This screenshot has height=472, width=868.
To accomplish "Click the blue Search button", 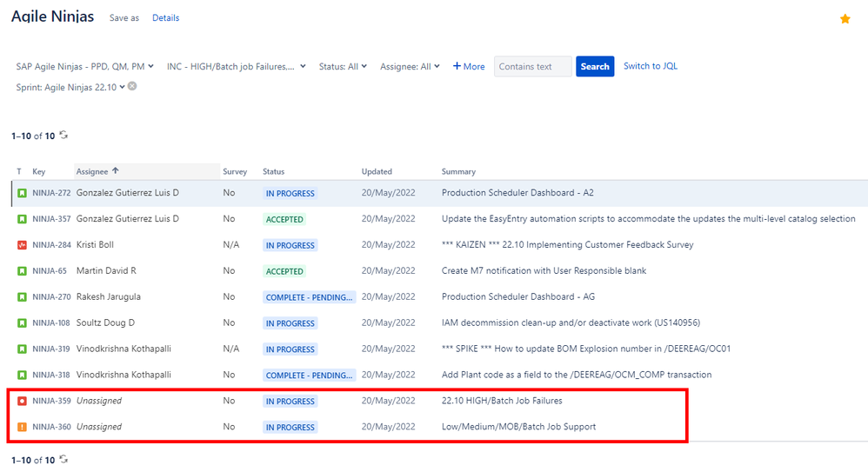I will click(595, 66).
